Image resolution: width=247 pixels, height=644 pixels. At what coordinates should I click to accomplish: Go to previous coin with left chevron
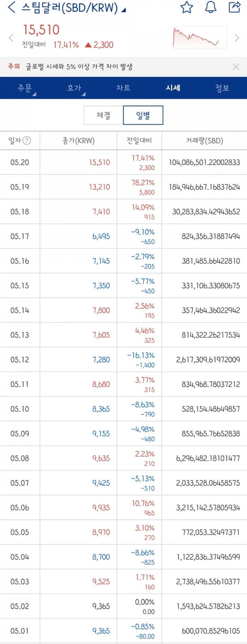[11, 38]
